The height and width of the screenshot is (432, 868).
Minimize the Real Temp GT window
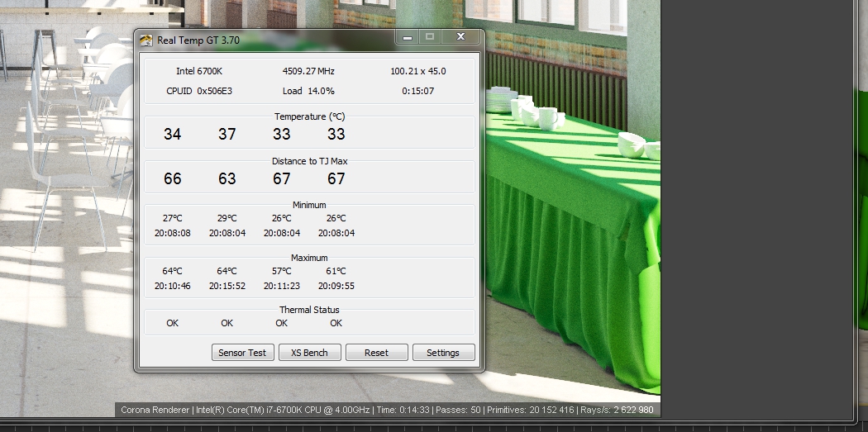point(406,37)
